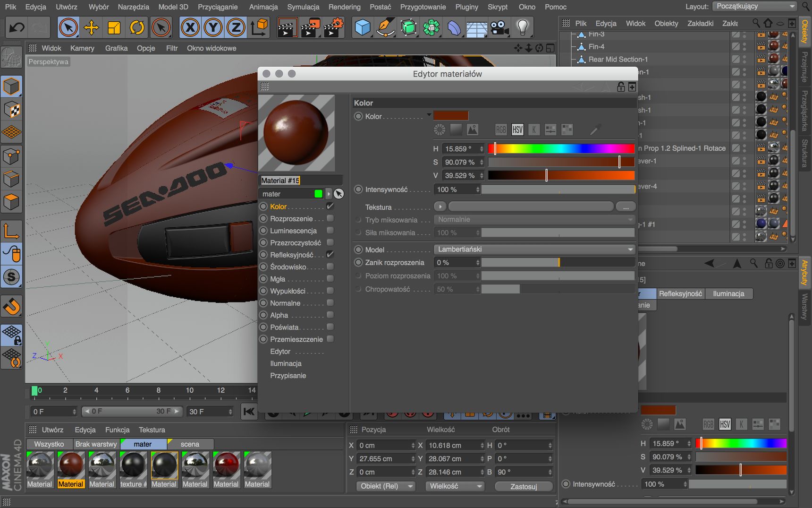Open the Rendering menu
Screen dimensions: 812x508
point(344,7)
